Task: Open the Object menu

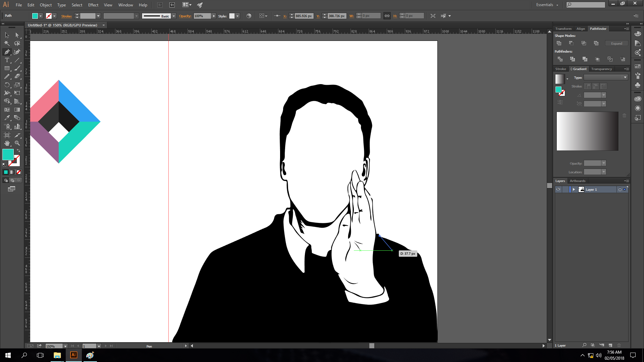Action: click(x=46, y=5)
